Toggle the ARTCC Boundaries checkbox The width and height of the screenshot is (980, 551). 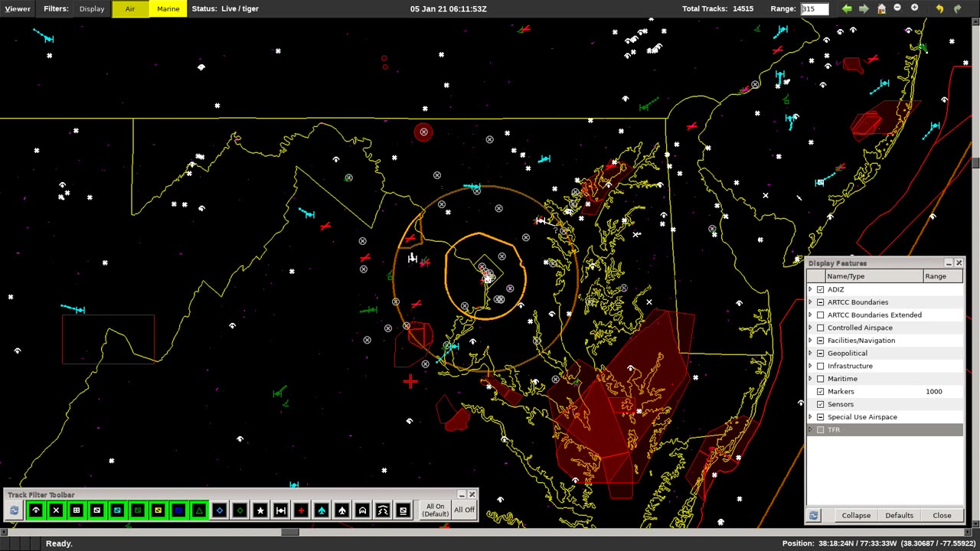821,302
